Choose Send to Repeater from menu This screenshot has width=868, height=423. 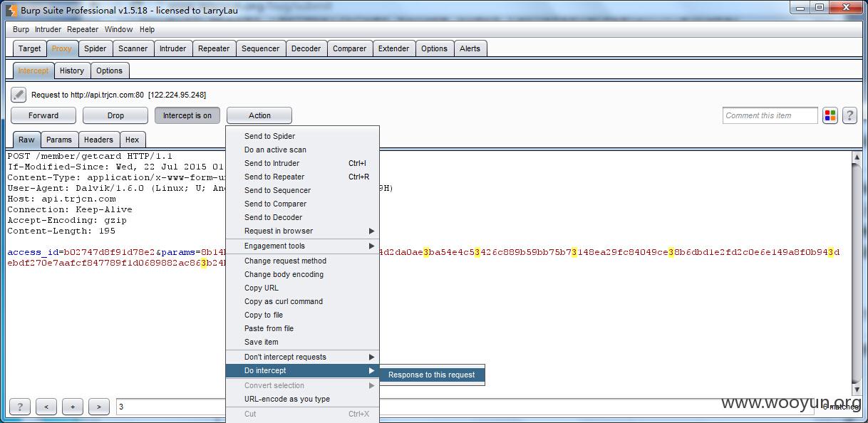[302, 177]
